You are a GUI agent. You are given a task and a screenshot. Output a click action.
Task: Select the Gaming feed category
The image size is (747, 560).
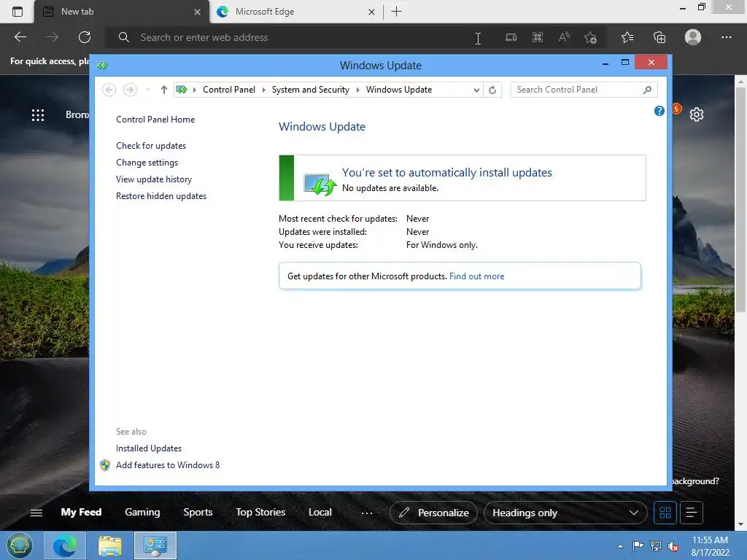pos(142,513)
